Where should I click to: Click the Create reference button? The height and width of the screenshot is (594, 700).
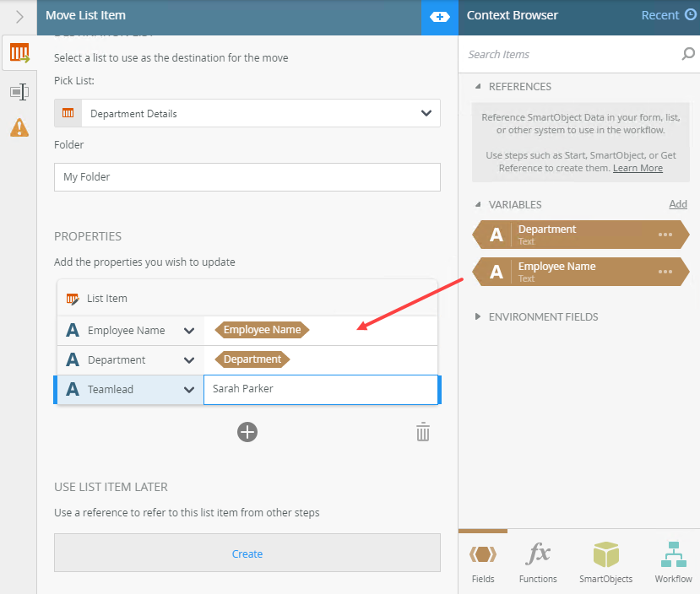(x=247, y=553)
